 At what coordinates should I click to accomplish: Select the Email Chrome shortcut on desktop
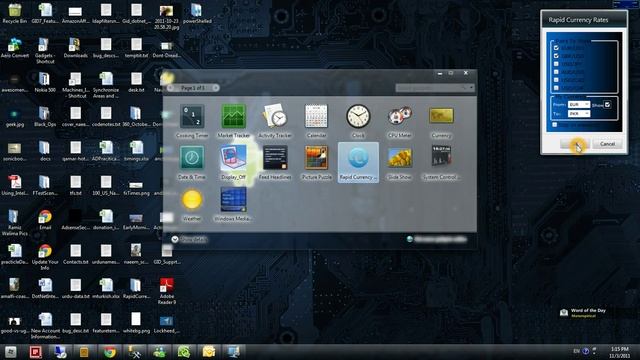[45, 220]
